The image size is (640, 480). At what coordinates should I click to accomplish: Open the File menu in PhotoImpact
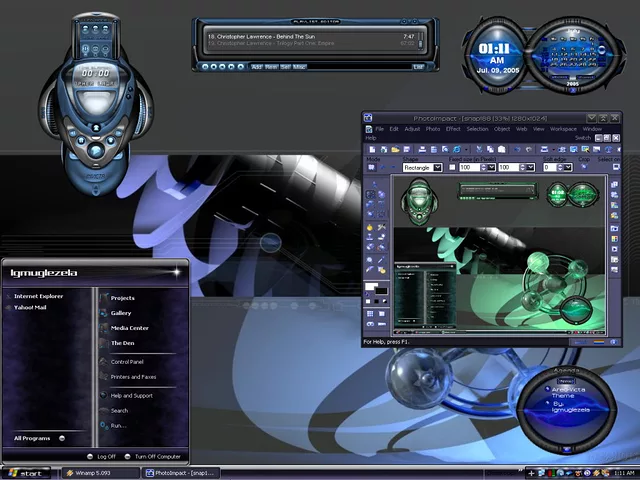tap(380, 129)
